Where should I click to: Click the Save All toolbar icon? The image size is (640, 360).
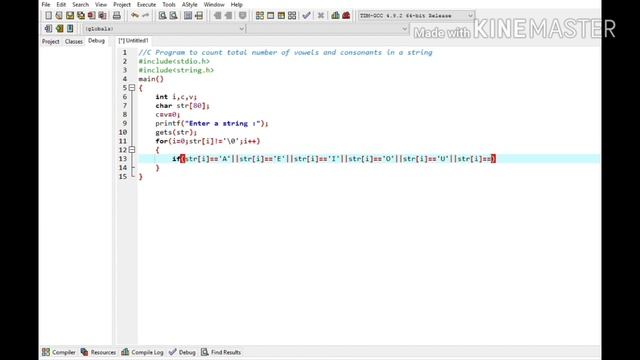pyautogui.click(x=81, y=16)
